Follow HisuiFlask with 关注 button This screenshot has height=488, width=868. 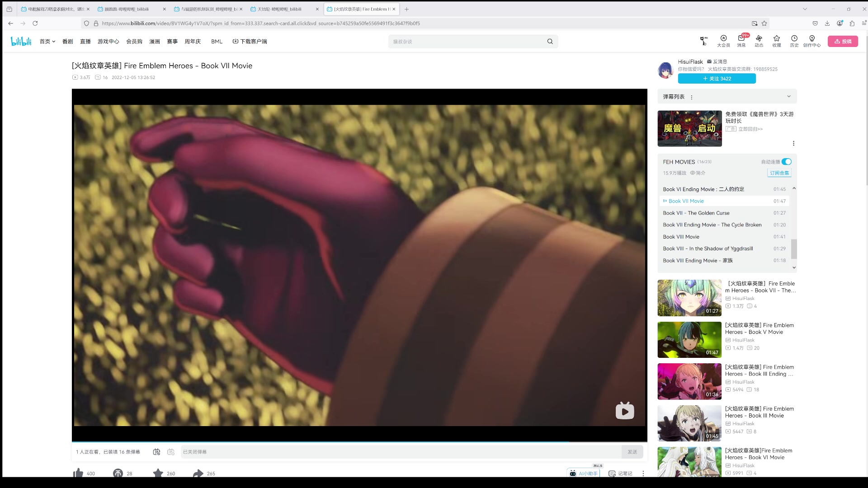point(717,79)
